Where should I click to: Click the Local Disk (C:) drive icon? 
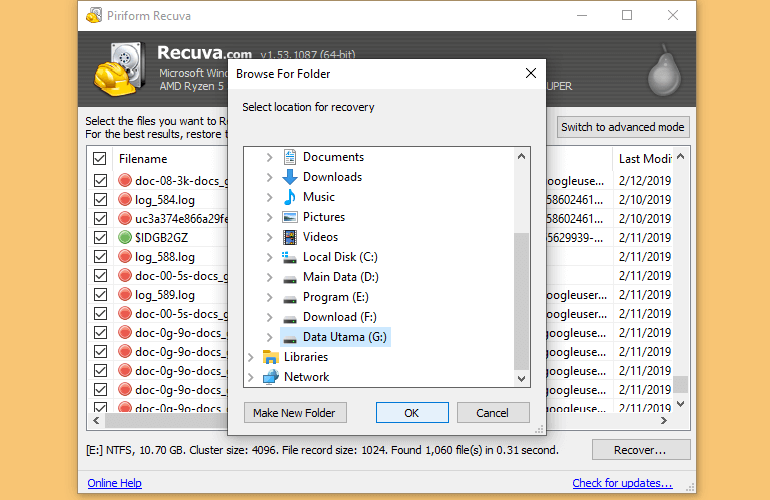(x=289, y=257)
